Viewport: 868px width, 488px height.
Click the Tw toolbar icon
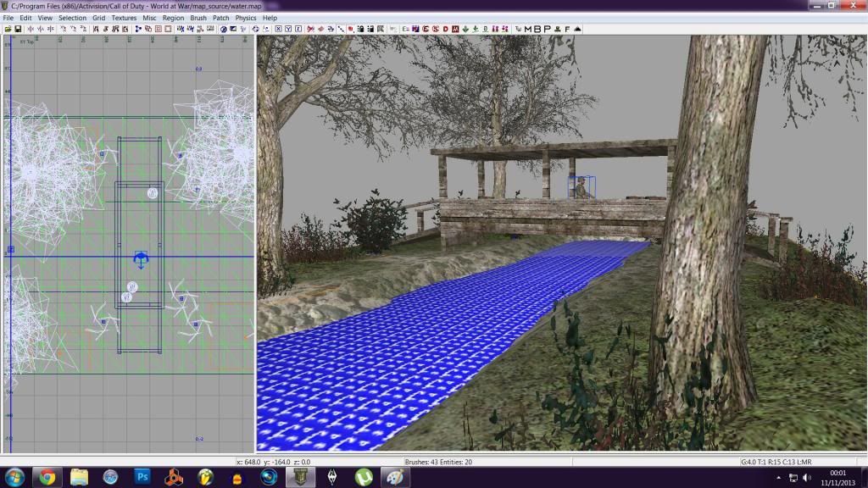(518, 29)
